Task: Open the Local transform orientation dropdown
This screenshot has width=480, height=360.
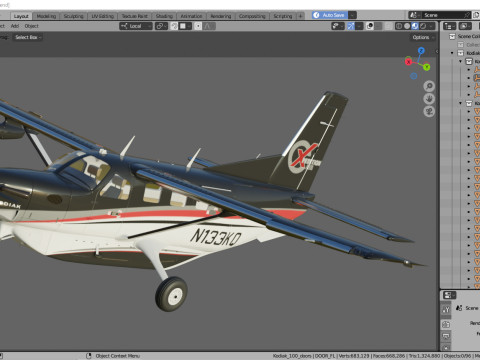Action: pos(136,26)
